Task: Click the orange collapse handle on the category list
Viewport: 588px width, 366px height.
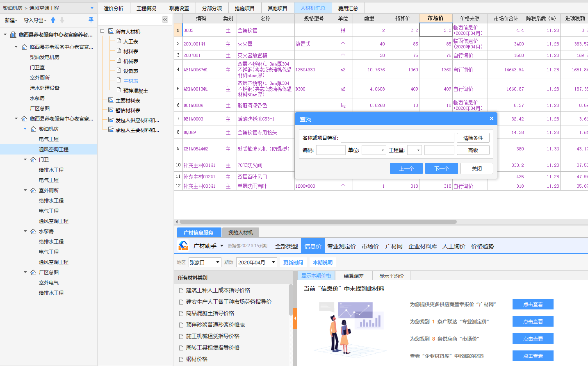Action: click(x=295, y=318)
